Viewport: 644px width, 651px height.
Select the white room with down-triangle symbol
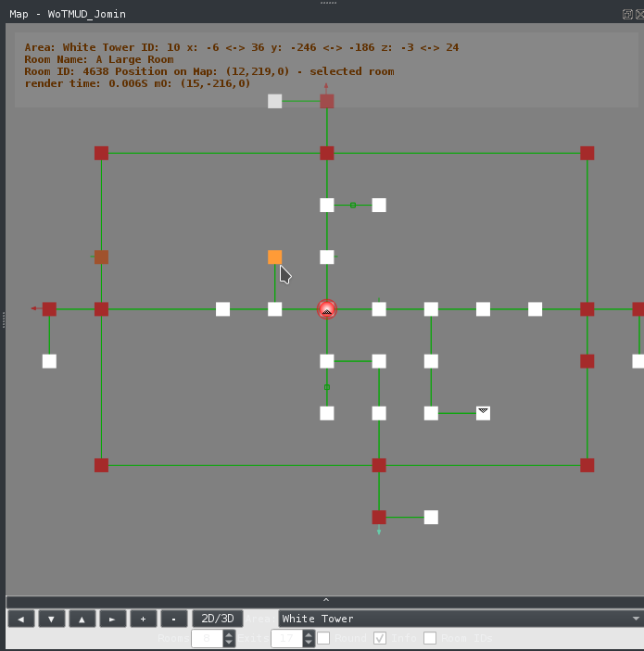pos(483,413)
